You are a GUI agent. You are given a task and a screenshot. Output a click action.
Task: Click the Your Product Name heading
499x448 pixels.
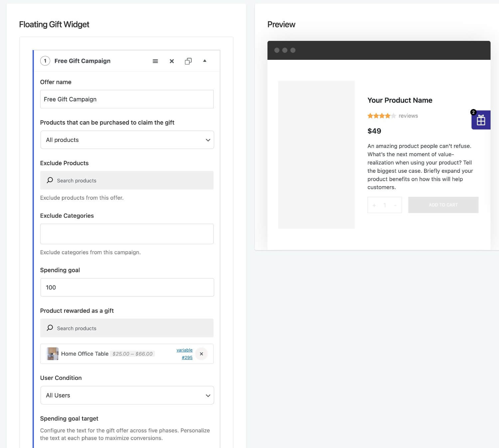tap(400, 100)
